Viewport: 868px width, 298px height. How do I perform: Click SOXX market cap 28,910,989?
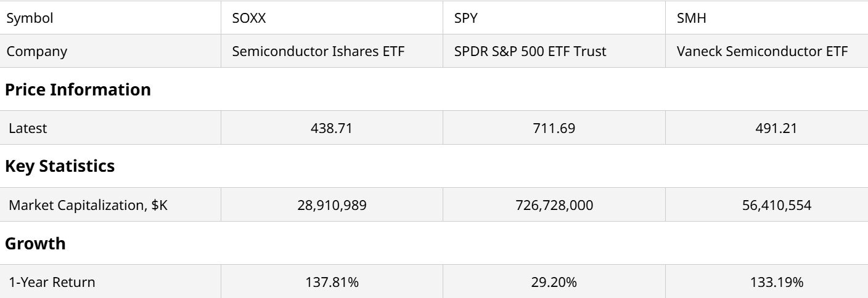click(x=332, y=205)
